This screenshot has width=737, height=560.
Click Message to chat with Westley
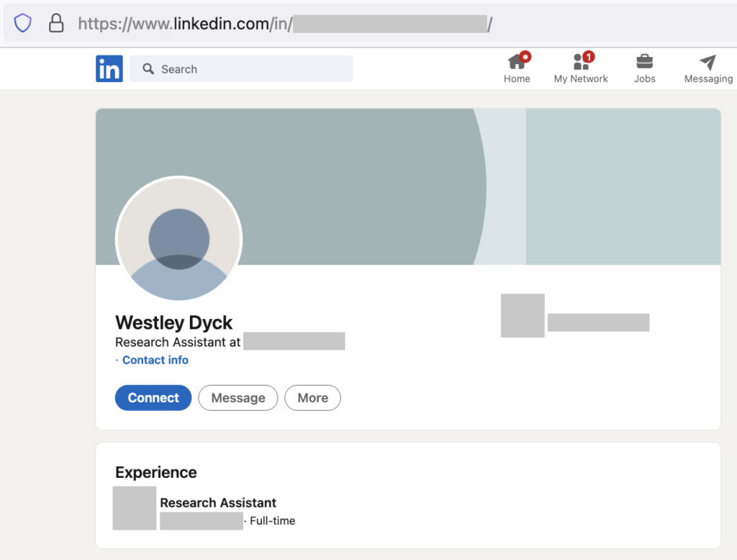(x=238, y=397)
